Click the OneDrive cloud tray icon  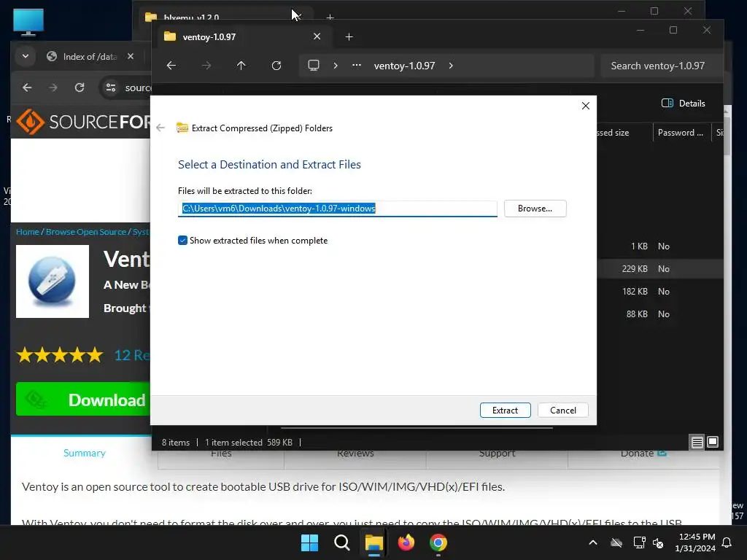coord(616,542)
